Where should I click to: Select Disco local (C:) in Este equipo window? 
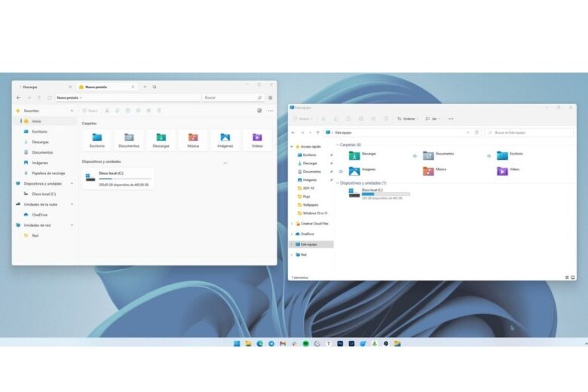(379, 194)
